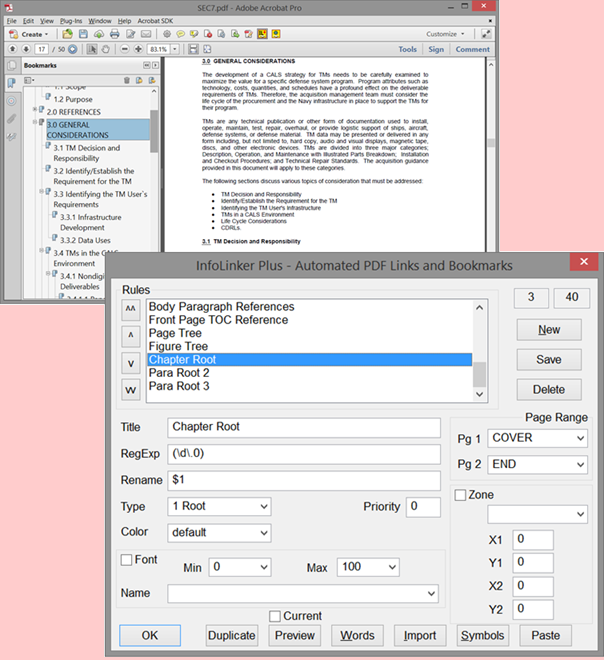Click the fit width scrolling icon

point(193,49)
